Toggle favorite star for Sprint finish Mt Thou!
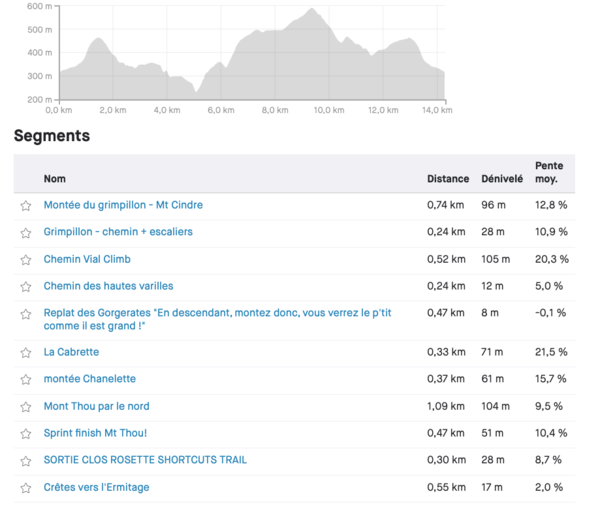Screen dimensions: 600x513 (x=26, y=434)
